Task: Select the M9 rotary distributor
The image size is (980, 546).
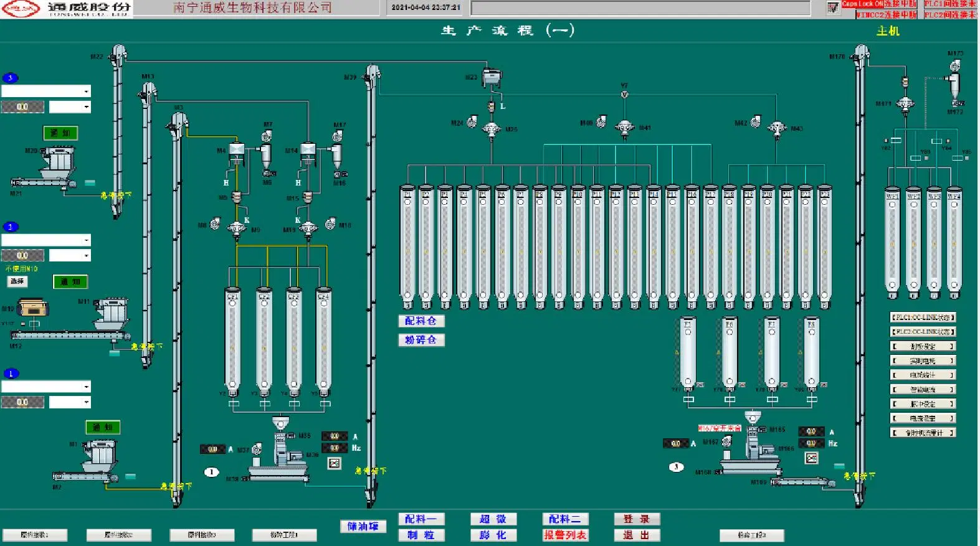Action: (x=237, y=230)
